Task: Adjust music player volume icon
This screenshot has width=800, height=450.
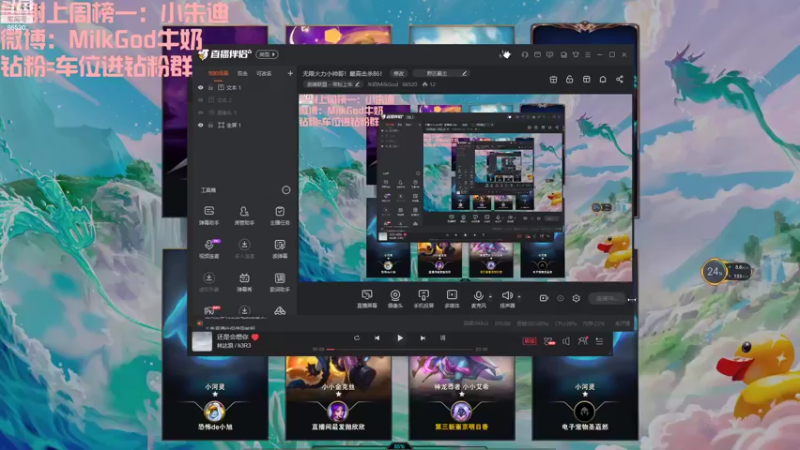Action: coord(566,341)
